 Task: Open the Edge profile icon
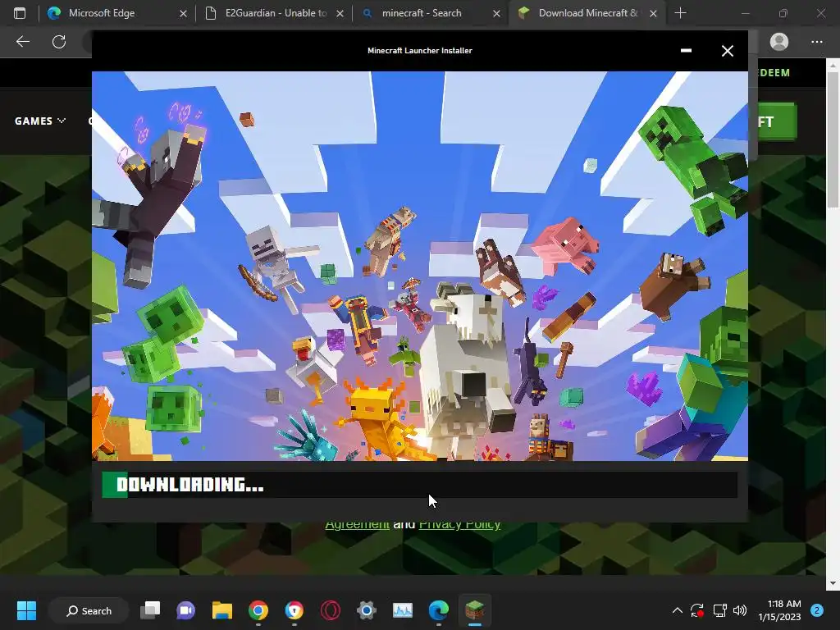pyautogui.click(x=779, y=42)
